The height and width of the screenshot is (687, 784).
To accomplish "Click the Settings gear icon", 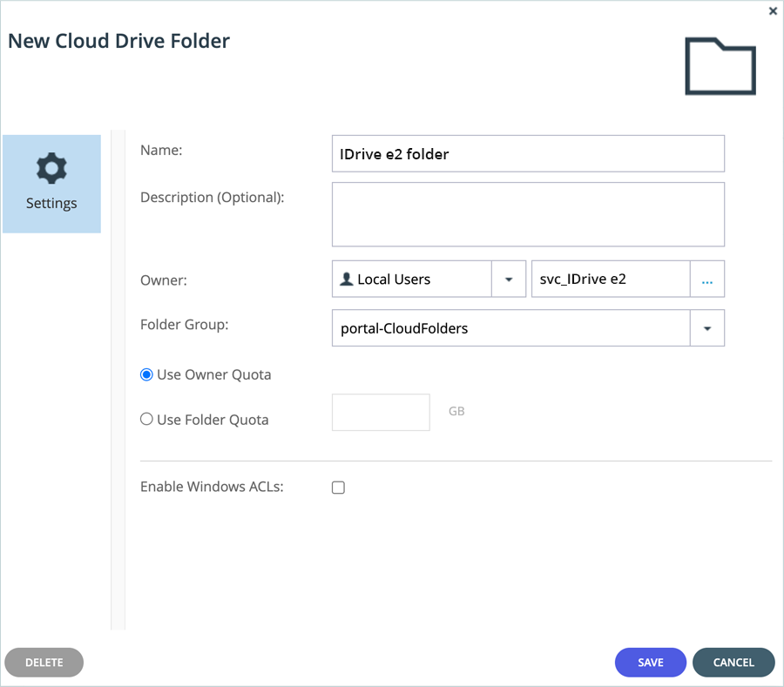I will tap(51, 168).
